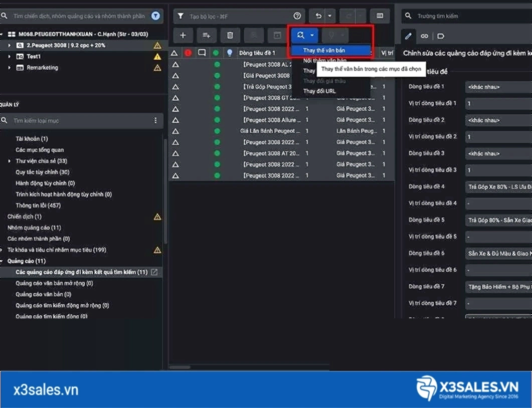The image size is (532, 408).
Task: Select 'Các nhóm thành phần (0)'
Action: pyautogui.click(x=39, y=239)
